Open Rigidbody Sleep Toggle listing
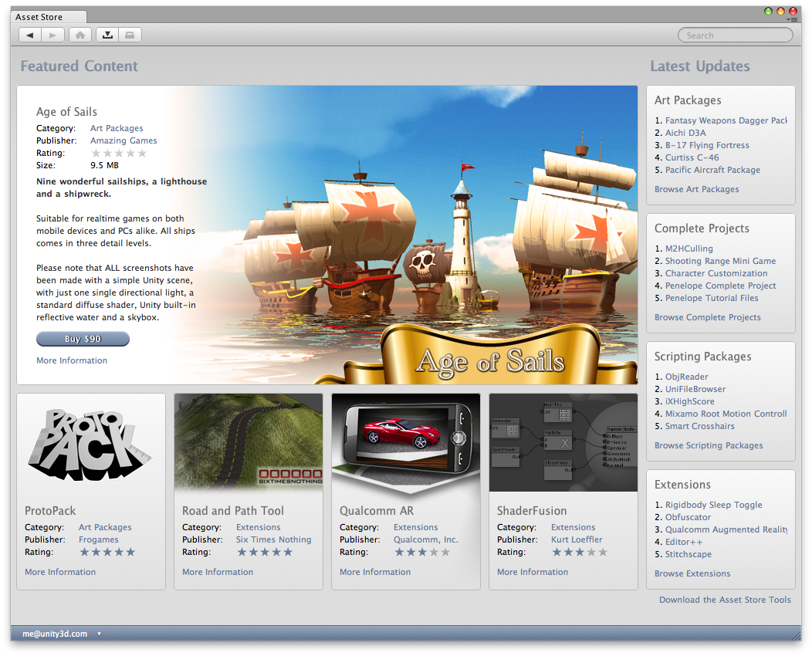Image resolution: width=812 pixels, height=656 pixels. point(714,505)
